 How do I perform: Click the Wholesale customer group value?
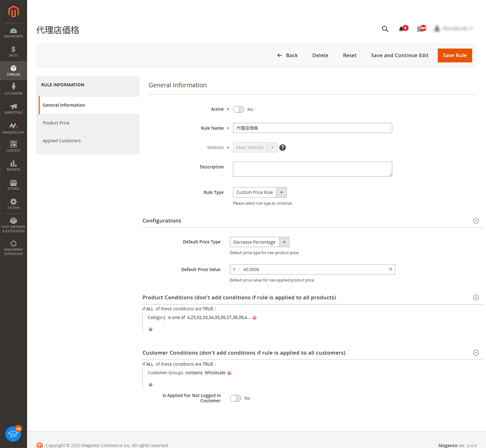[x=215, y=373]
